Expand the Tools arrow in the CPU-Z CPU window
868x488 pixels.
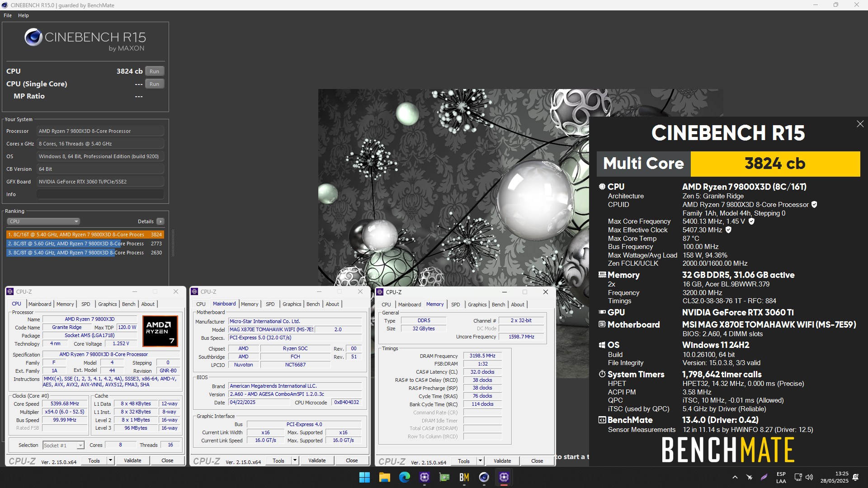pyautogui.click(x=110, y=460)
